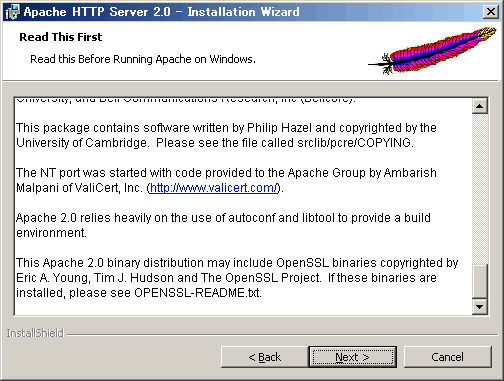Screen dimensions: 504x381
Task: Click the vertical scrollbar thumb
Action: pos(480,281)
